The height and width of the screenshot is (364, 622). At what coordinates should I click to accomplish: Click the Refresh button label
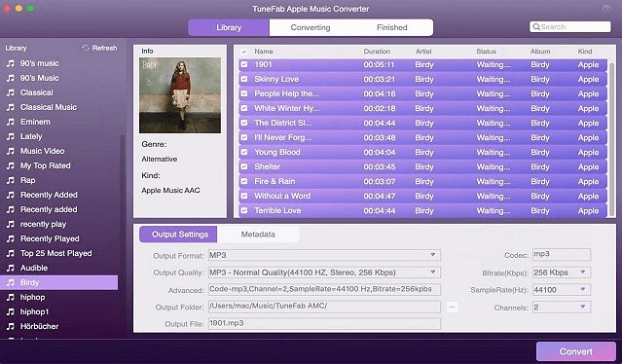(x=105, y=48)
